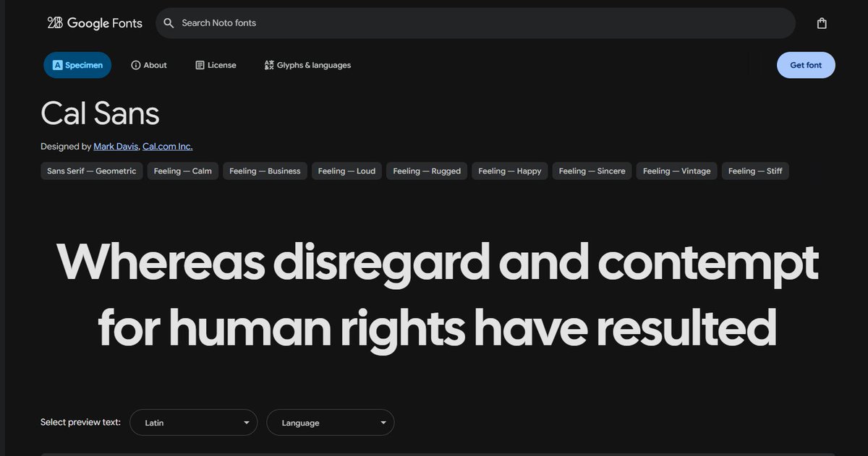This screenshot has height=456, width=868.
Task: Open the Latin preview text dropdown
Action: coord(193,423)
